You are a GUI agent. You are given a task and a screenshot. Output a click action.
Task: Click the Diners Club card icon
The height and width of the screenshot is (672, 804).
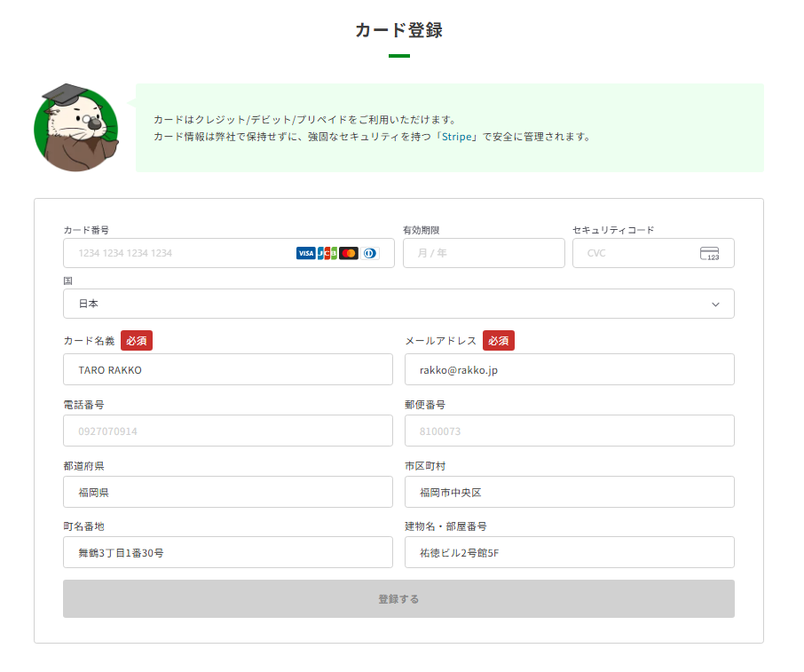pos(369,253)
